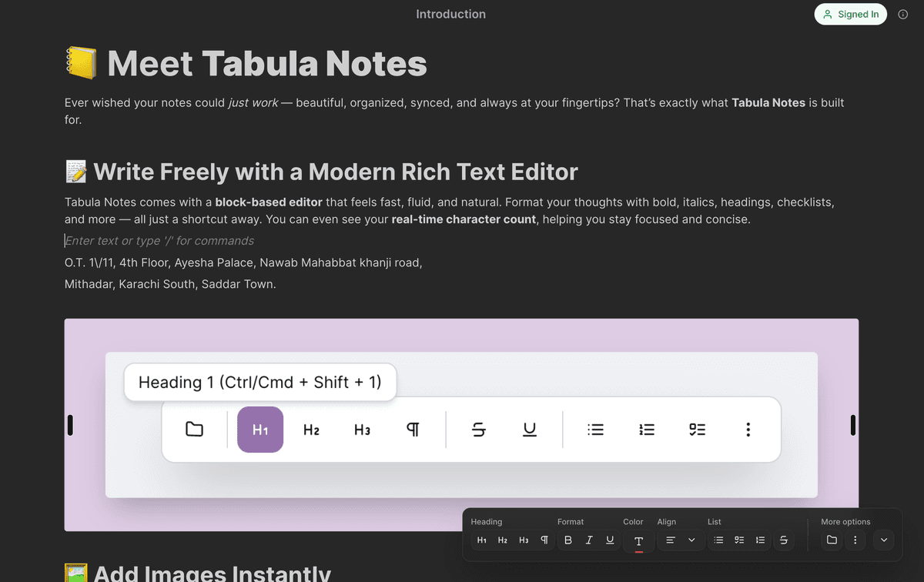Open the folder icon under More options

pos(832,540)
